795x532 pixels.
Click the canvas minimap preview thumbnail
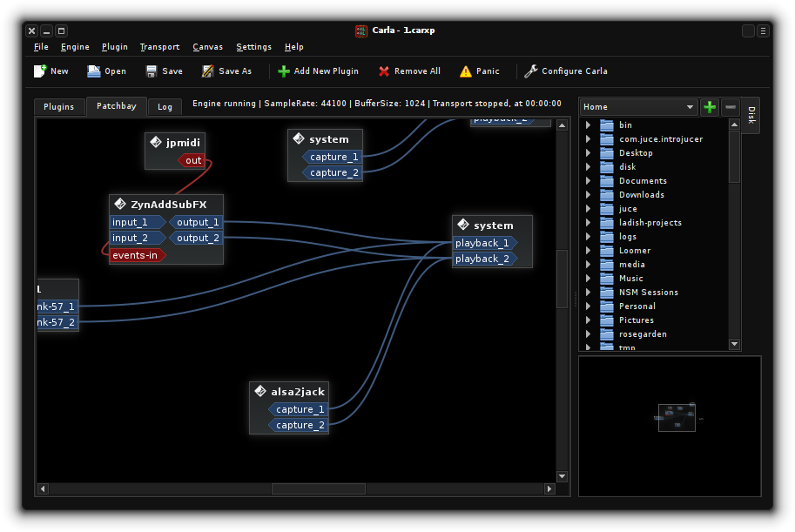677,417
